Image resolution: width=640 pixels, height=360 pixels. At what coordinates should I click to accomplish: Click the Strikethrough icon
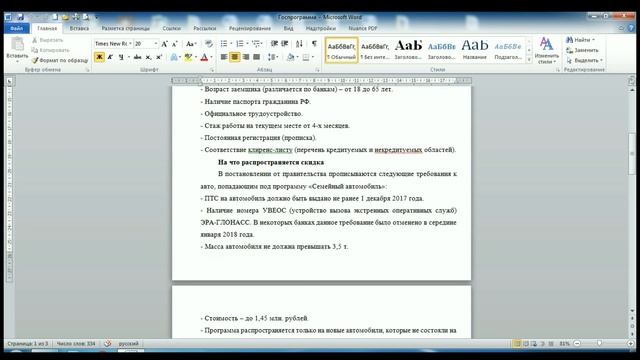137,57
